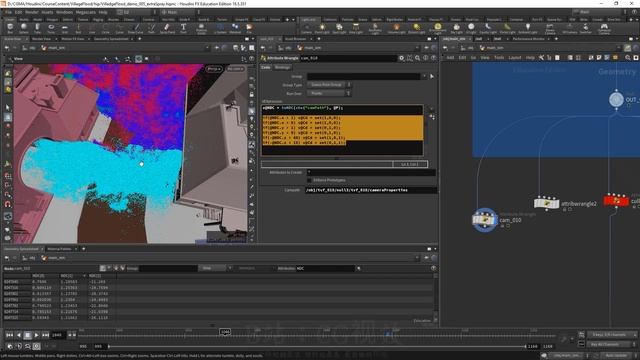The height and width of the screenshot is (360, 640).
Task: Click the VEXpression code editor
Action: (x=342, y=130)
